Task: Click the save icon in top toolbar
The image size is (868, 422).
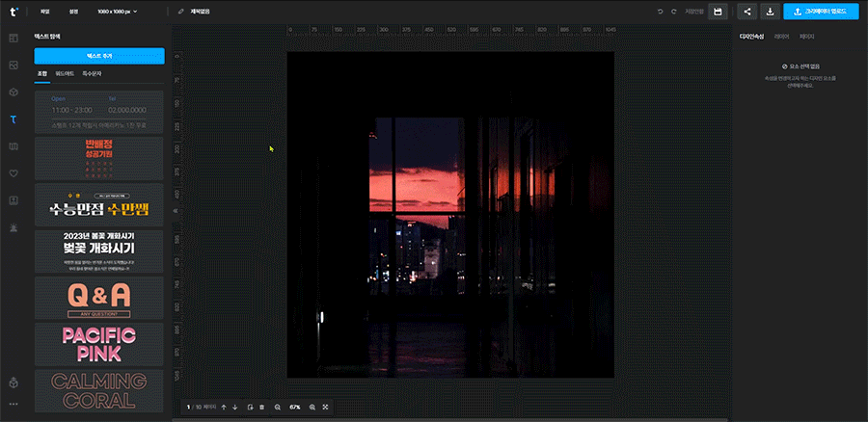Action: (x=717, y=12)
